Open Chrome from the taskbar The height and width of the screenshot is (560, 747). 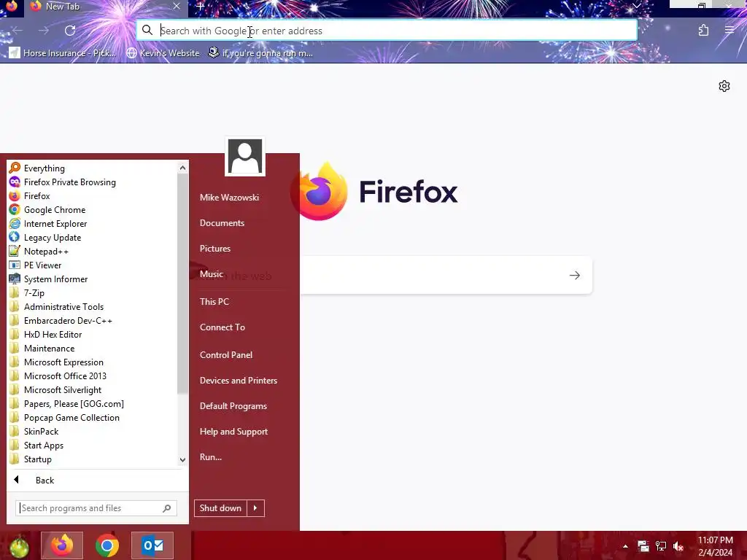click(107, 545)
